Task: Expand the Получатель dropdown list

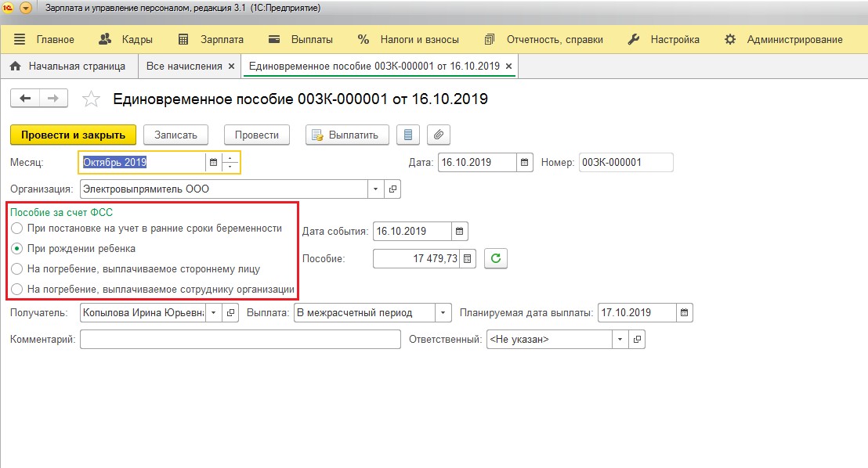Action: [x=214, y=312]
